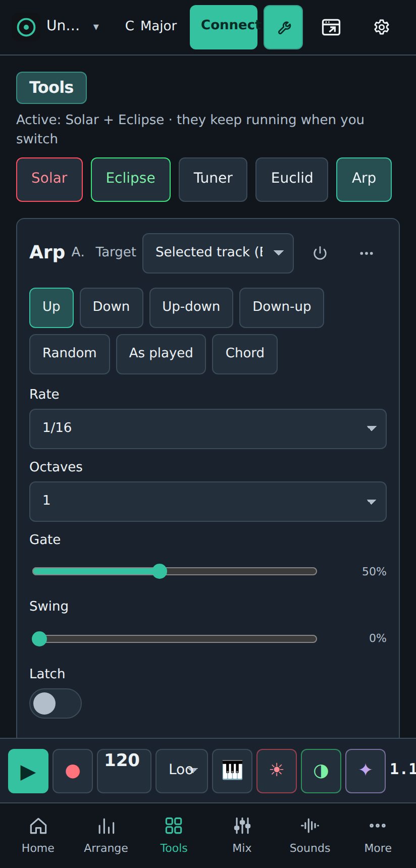The width and height of the screenshot is (416, 868).
Task: Select the Tools bottom navigation tab
Action: click(174, 836)
